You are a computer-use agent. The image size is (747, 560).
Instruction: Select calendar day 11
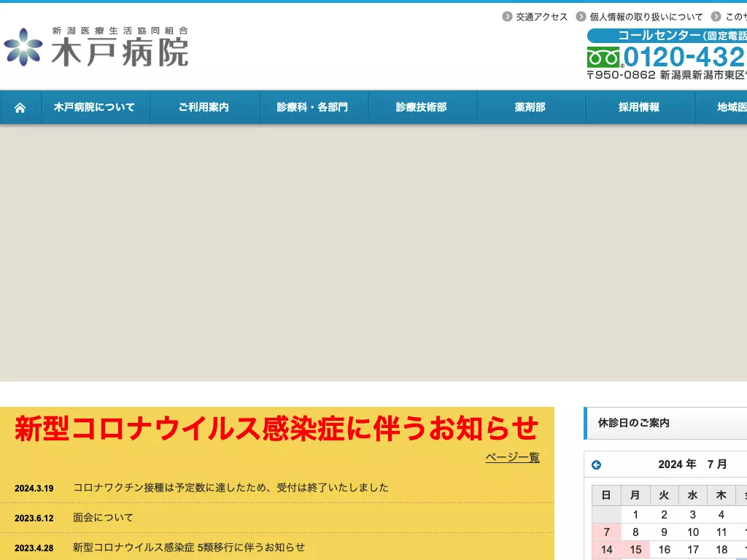[x=721, y=532]
